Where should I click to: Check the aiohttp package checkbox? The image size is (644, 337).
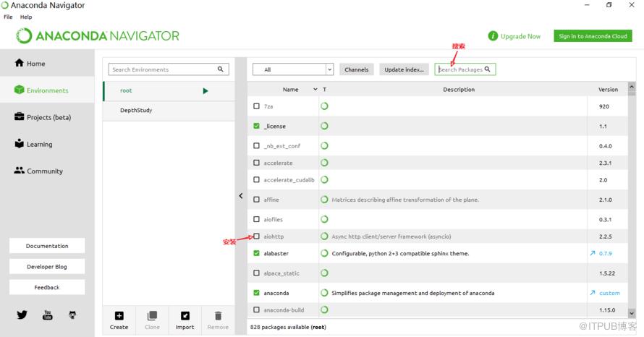[257, 236]
